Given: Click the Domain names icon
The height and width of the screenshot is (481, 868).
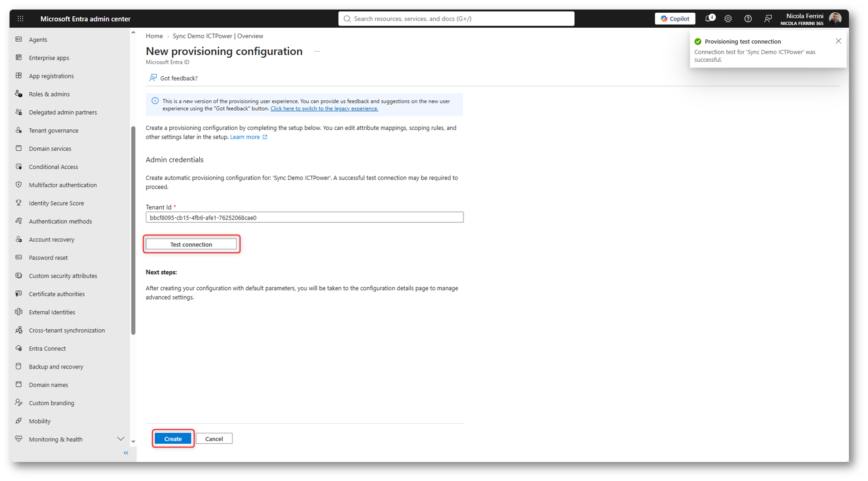Looking at the screenshot, I should [x=19, y=384].
